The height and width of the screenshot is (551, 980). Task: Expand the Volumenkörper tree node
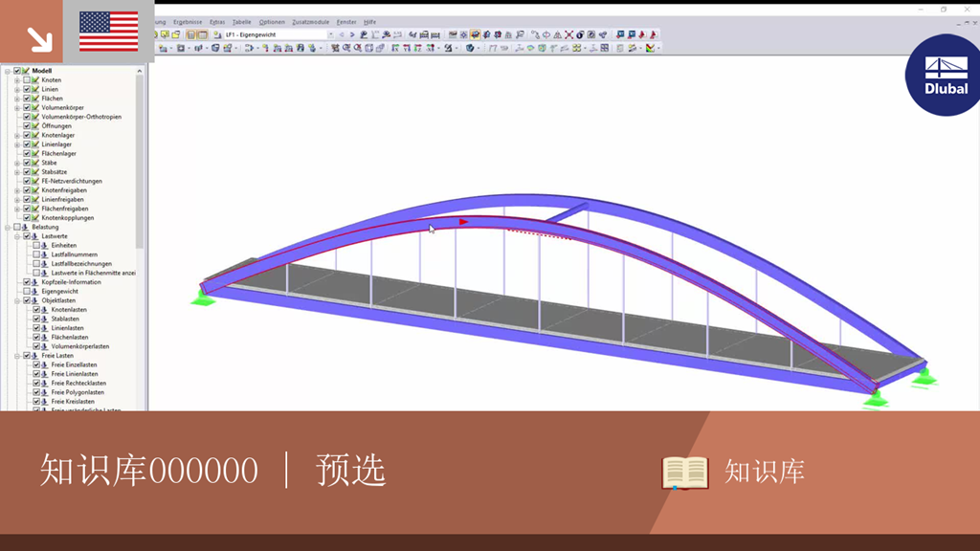[x=17, y=108]
